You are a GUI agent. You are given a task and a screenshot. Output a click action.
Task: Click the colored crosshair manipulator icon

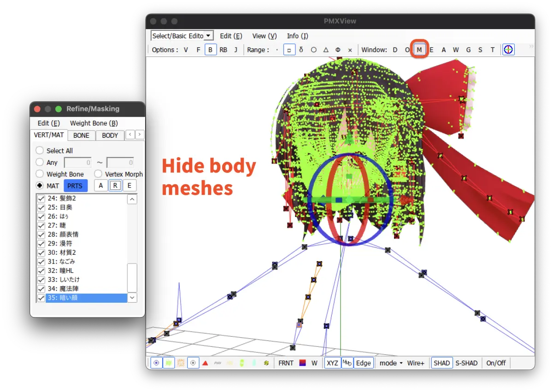click(x=508, y=49)
